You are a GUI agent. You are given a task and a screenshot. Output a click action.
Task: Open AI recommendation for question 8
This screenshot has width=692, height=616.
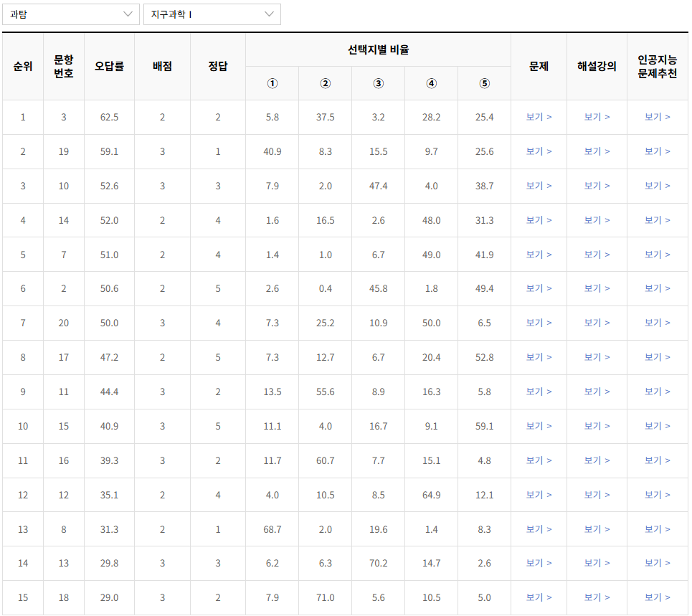click(x=658, y=529)
